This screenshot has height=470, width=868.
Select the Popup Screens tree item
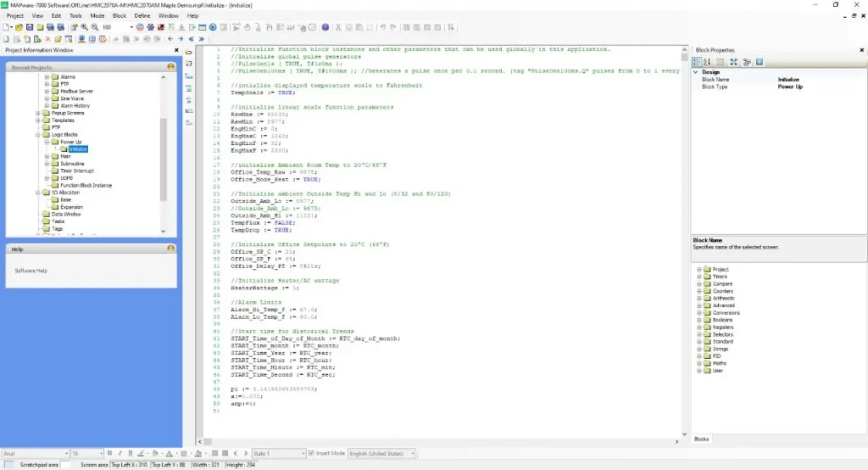[68, 113]
